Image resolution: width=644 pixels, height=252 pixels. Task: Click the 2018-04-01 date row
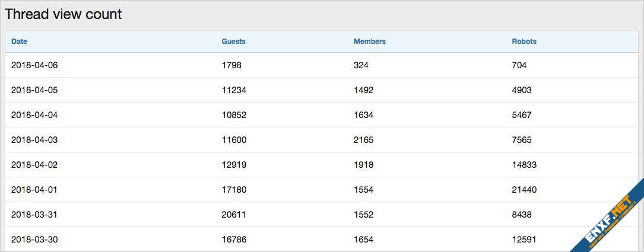coord(34,190)
